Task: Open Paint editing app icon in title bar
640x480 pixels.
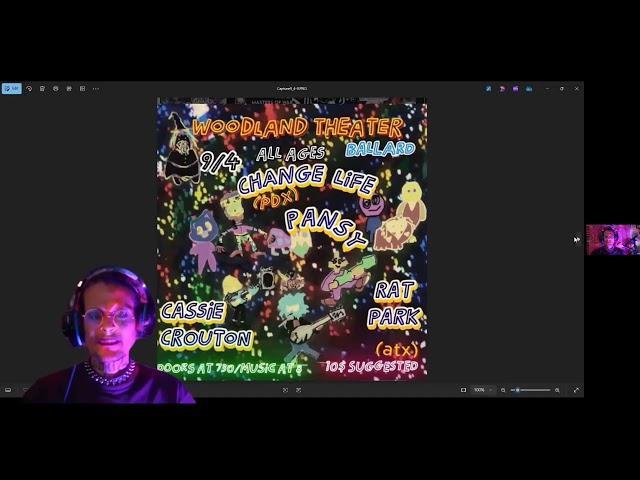Action: pos(489,89)
